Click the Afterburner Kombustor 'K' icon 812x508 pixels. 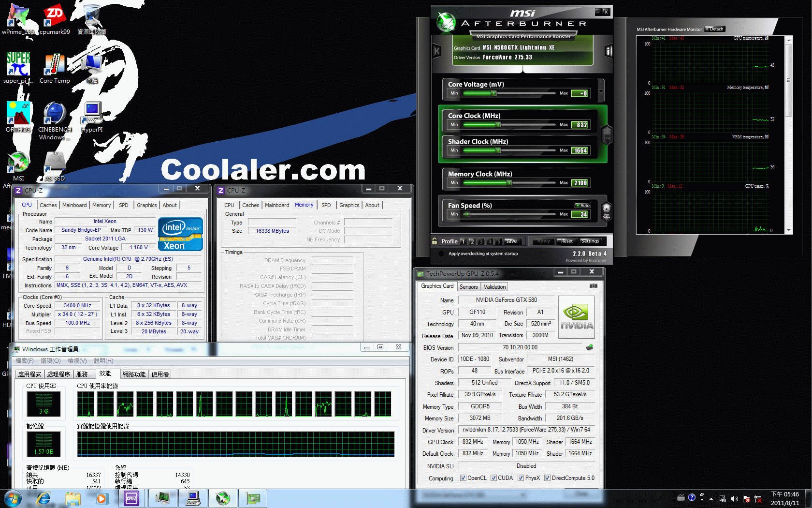pyautogui.click(x=437, y=51)
